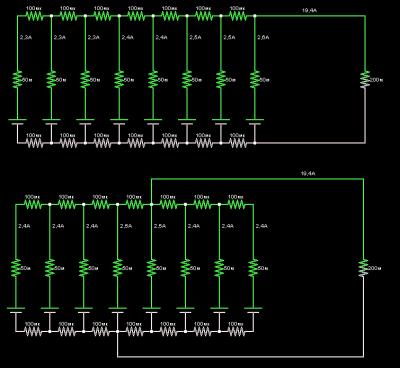
Task: Click the 2.3A branch current label
Action: click(93, 37)
